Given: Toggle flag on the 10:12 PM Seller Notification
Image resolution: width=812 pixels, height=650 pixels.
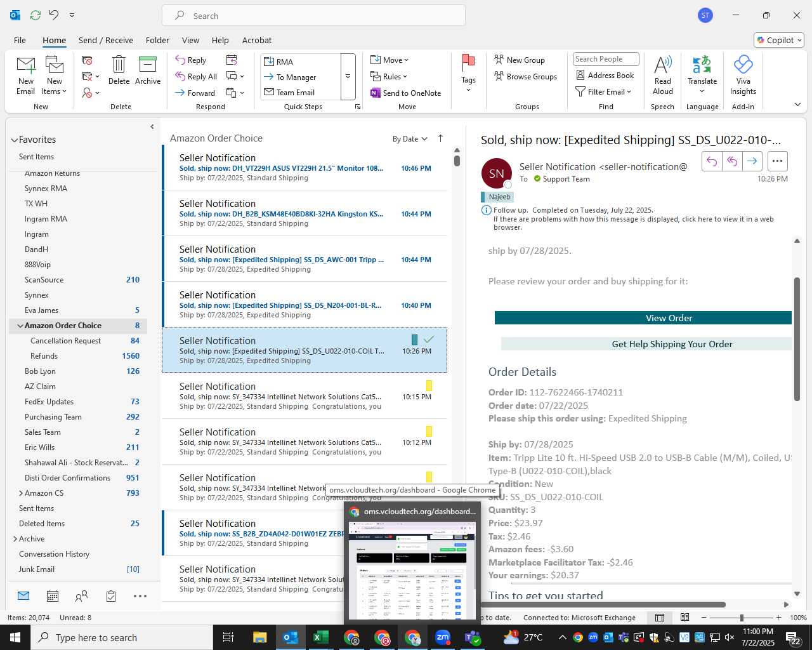Looking at the screenshot, I should coord(429,431).
